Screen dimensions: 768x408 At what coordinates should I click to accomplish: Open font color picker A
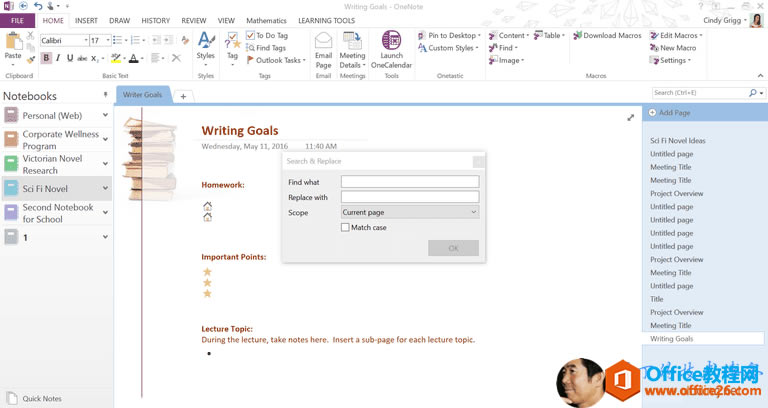click(133, 58)
